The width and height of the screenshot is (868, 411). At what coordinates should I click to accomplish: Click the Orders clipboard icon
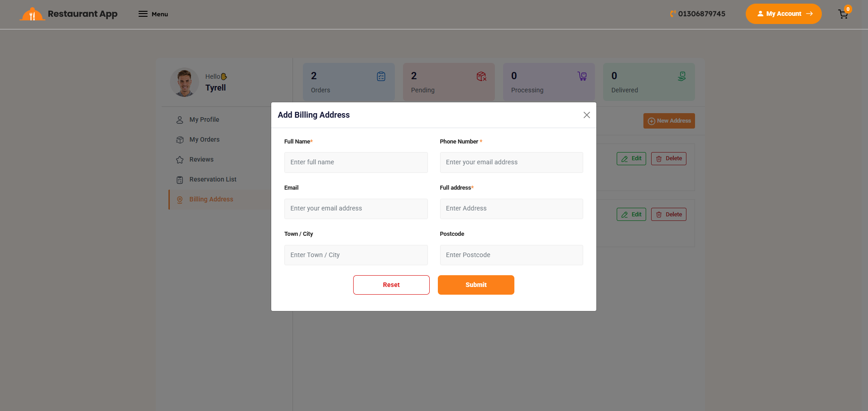click(381, 76)
